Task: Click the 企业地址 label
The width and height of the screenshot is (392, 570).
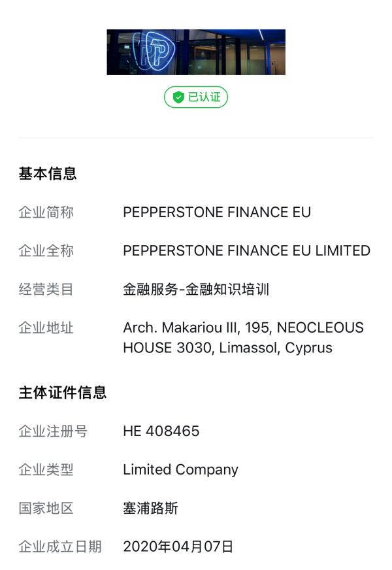Action: (x=46, y=327)
